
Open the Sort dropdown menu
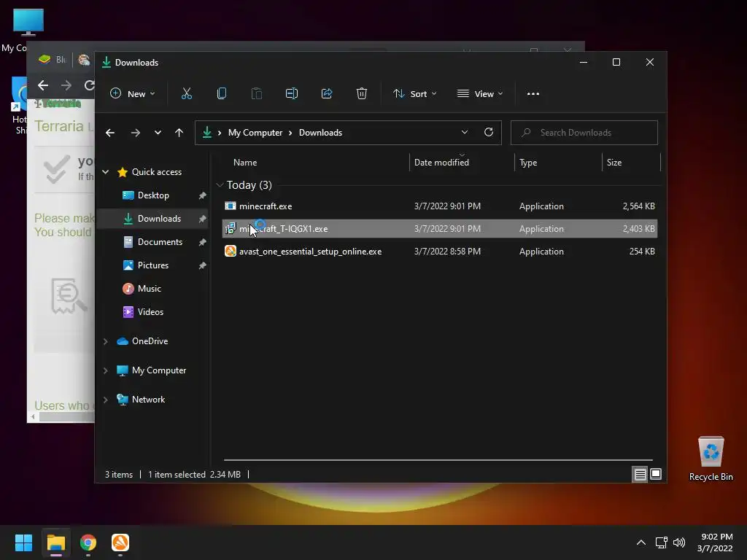(x=415, y=94)
